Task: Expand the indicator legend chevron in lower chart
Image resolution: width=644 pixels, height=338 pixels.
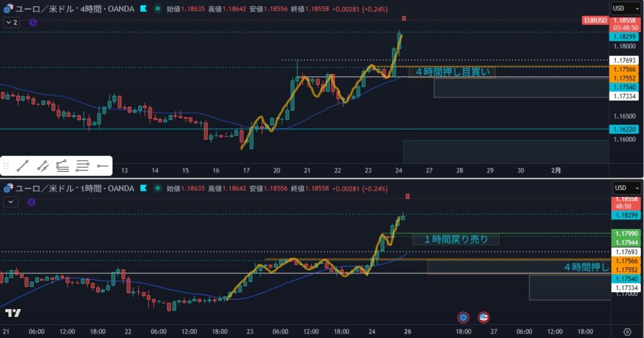Action: tap(11, 201)
